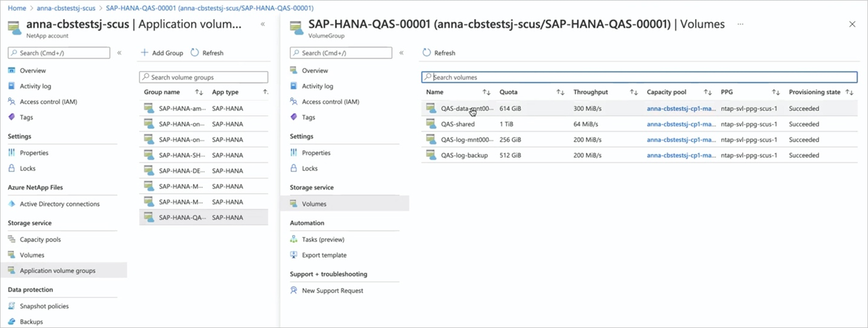Click 614 GiB quota cell
This screenshot has height=328, width=868.
(x=510, y=108)
